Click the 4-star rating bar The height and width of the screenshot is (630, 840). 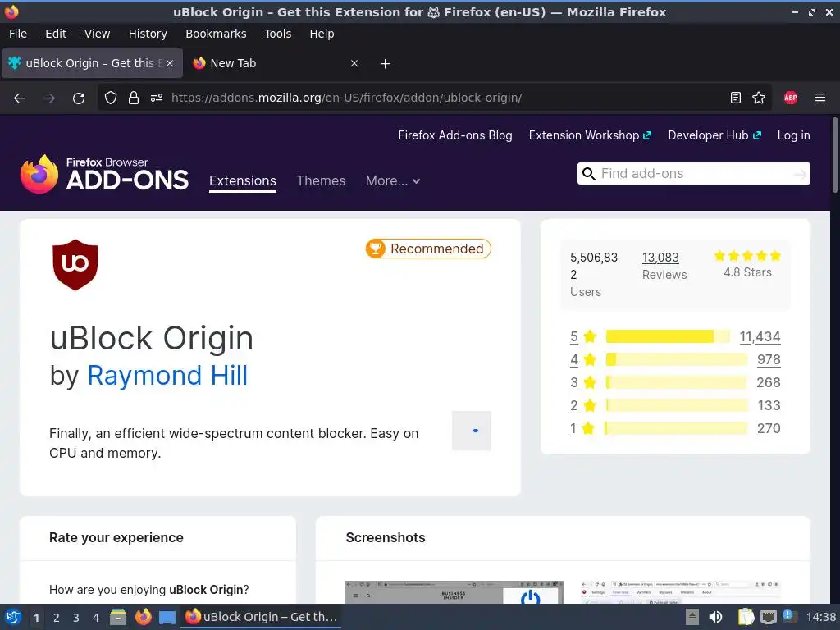click(676, 359)
